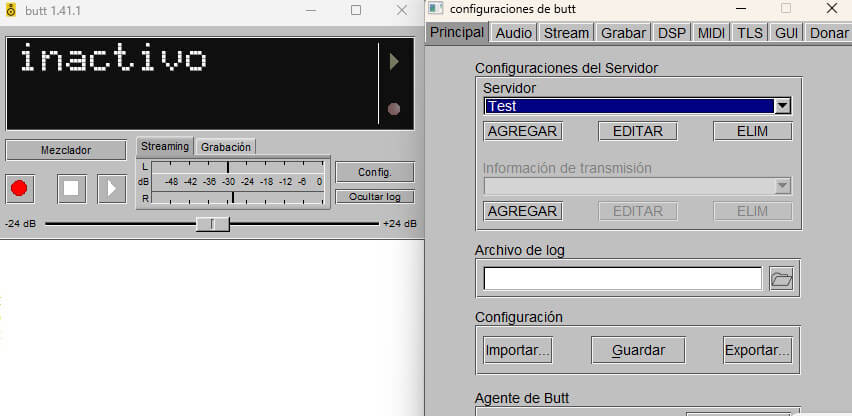Close the configuraciones de butt window
Image resolution: width=852 pixels, height=416 pixels.
[831, 9]
